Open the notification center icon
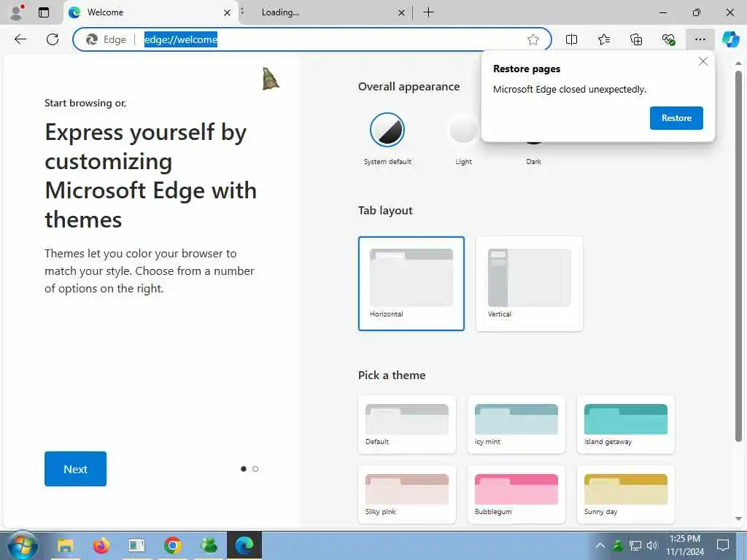The height and width of the screenshot is (560, 747). (723, 545)
